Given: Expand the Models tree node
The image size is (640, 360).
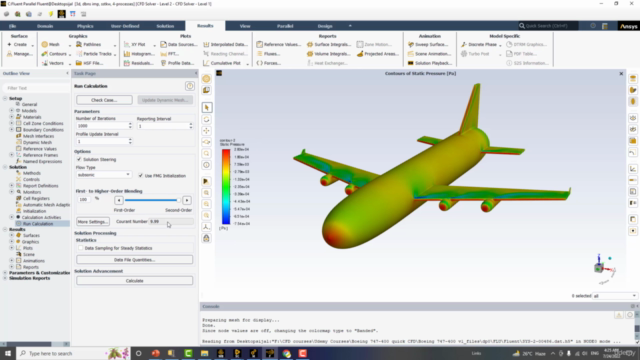Looking at the screenshot, I should tap(12, 111).
